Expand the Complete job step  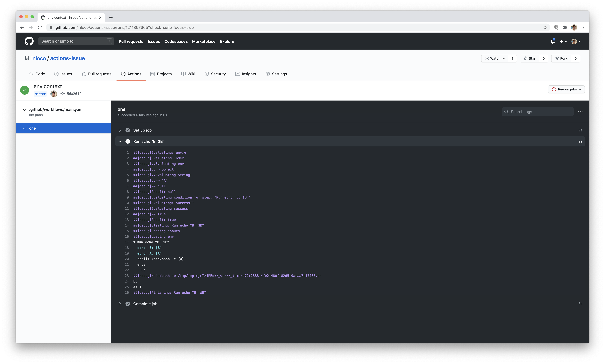click(120, 304)
